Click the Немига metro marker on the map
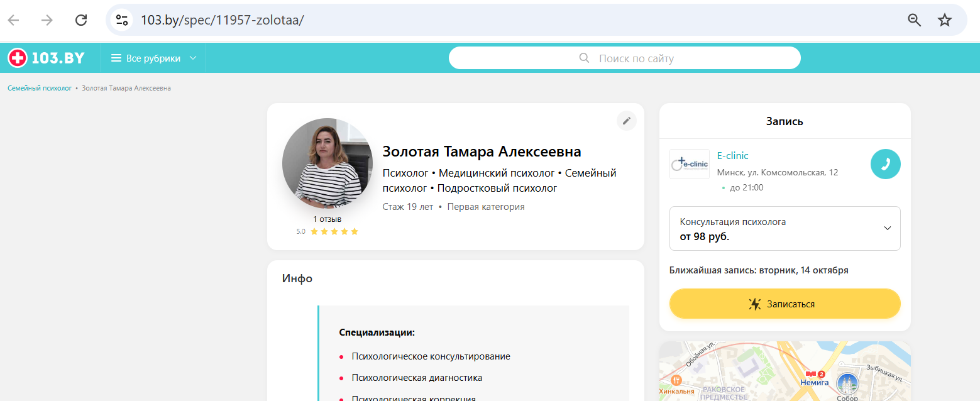Viewport: 980px width, 401px height. pyautogui.click(x=815, y=378)
